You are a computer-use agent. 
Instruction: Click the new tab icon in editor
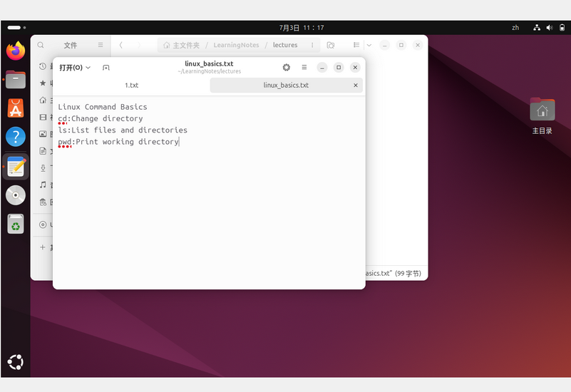tap(106, 67)
